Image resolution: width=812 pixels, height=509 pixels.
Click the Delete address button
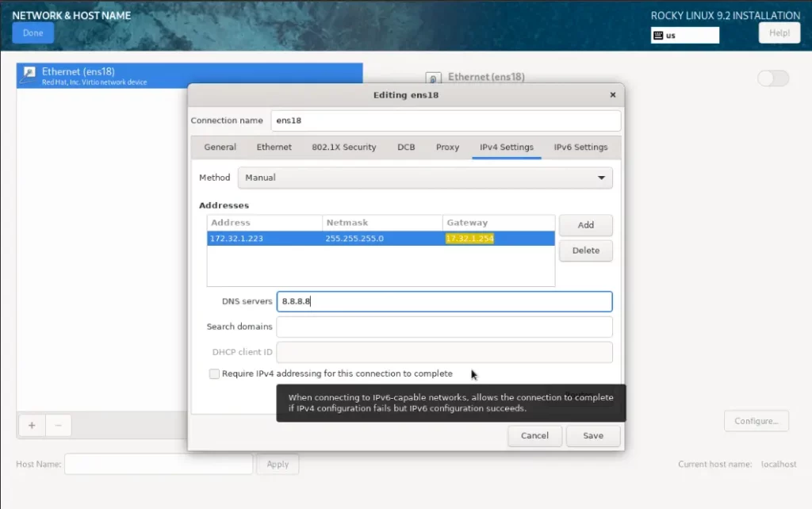(586, 251)
